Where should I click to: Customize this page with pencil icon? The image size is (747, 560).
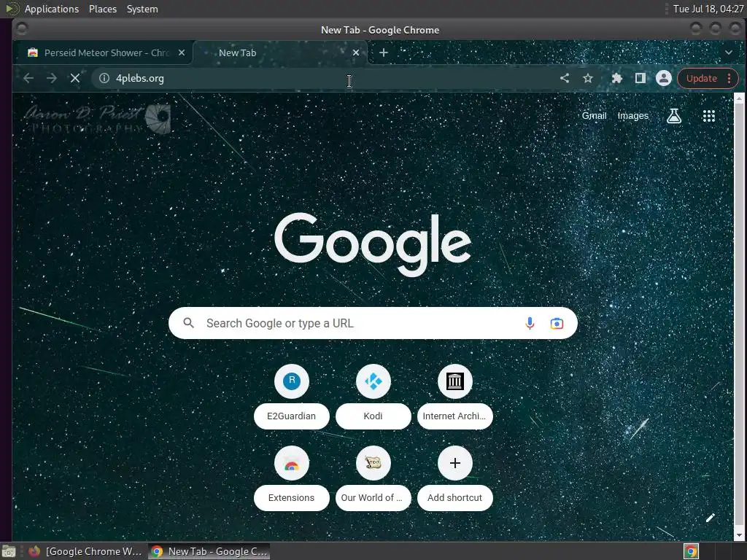coord(710,518)
